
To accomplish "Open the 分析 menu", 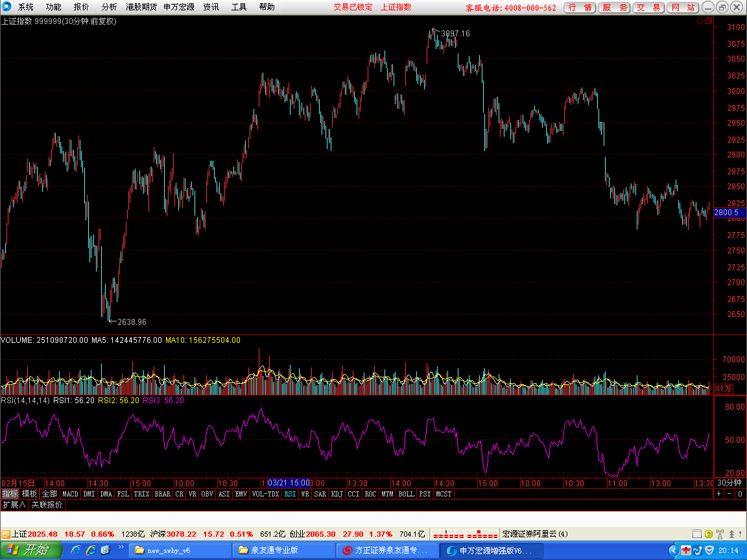I will click(109, 6).
